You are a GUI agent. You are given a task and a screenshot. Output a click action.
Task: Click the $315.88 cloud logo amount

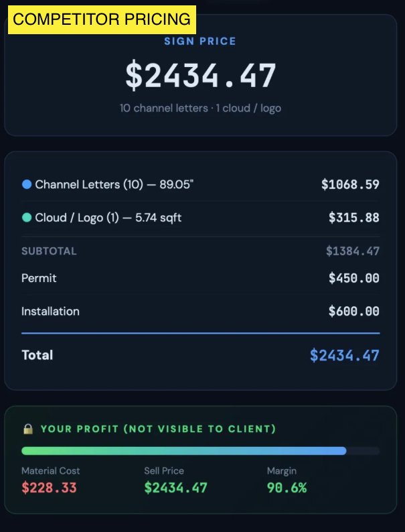pos(353,218)
